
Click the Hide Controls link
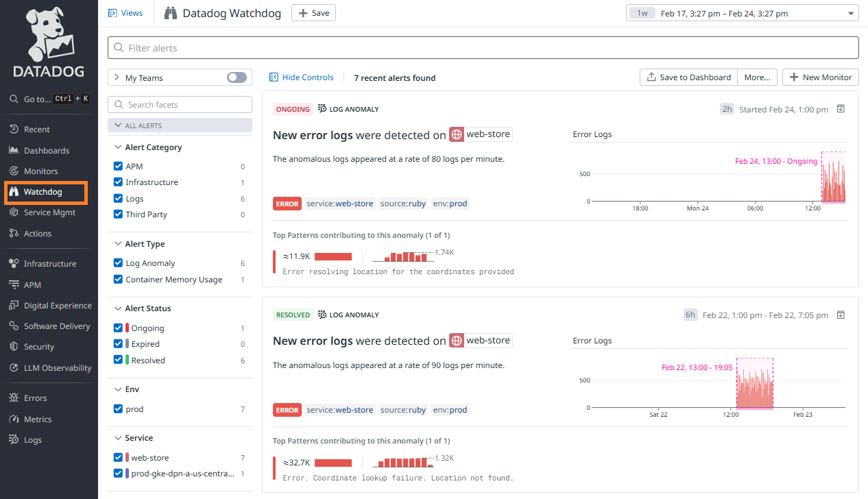301,77
